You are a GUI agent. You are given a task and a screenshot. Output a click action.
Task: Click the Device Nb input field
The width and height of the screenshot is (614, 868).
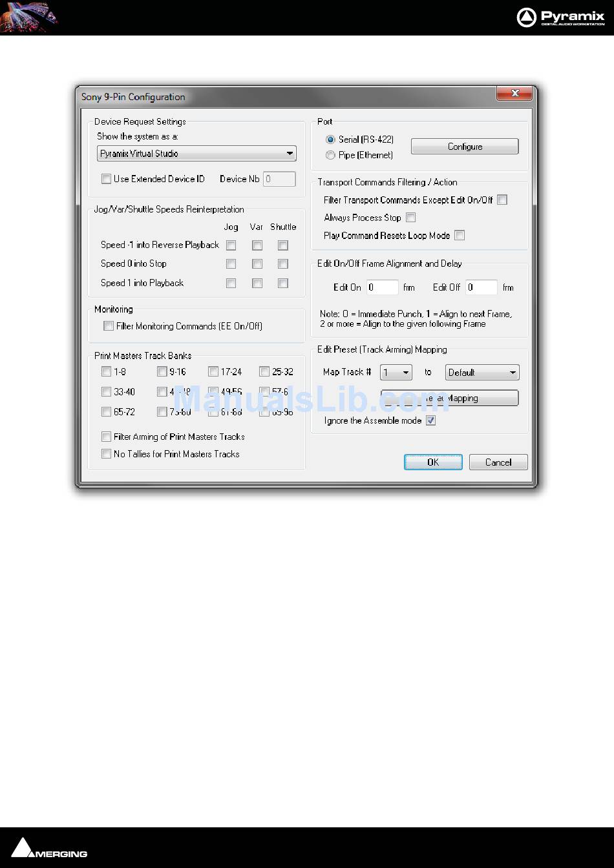pyautogui.click(x=279, y=179)
